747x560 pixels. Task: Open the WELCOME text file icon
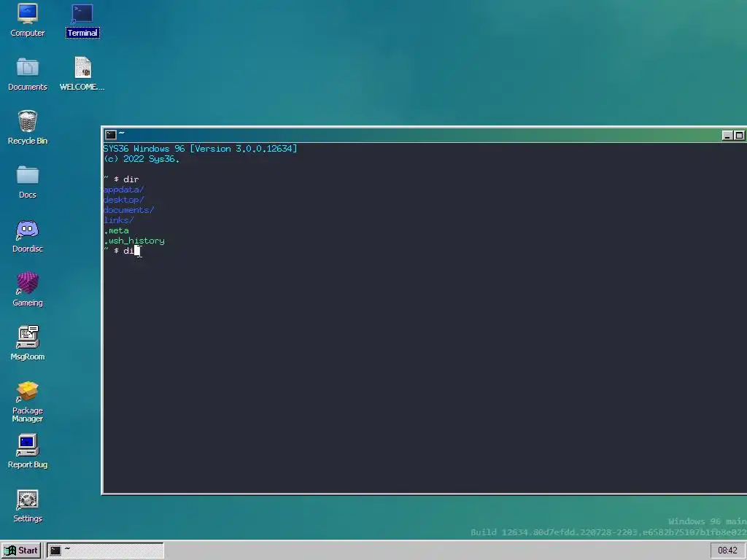[82, 74]
